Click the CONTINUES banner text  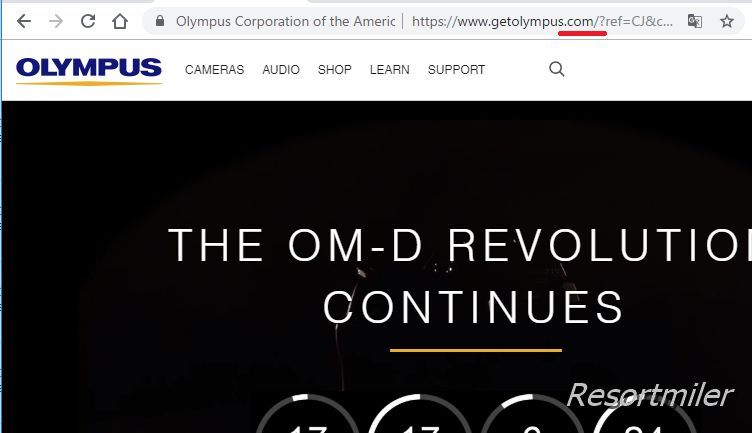pos(474,307)
